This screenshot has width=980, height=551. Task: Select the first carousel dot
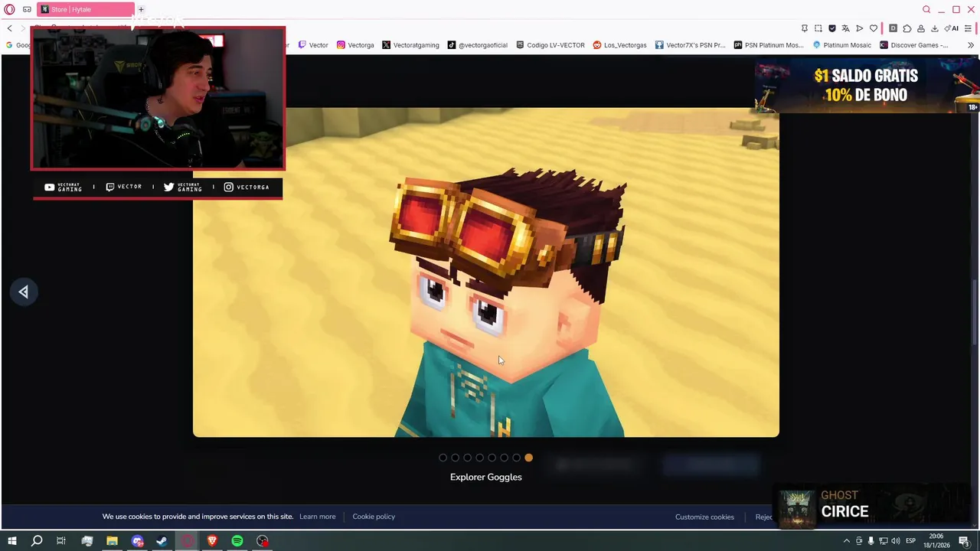[443, 458]
